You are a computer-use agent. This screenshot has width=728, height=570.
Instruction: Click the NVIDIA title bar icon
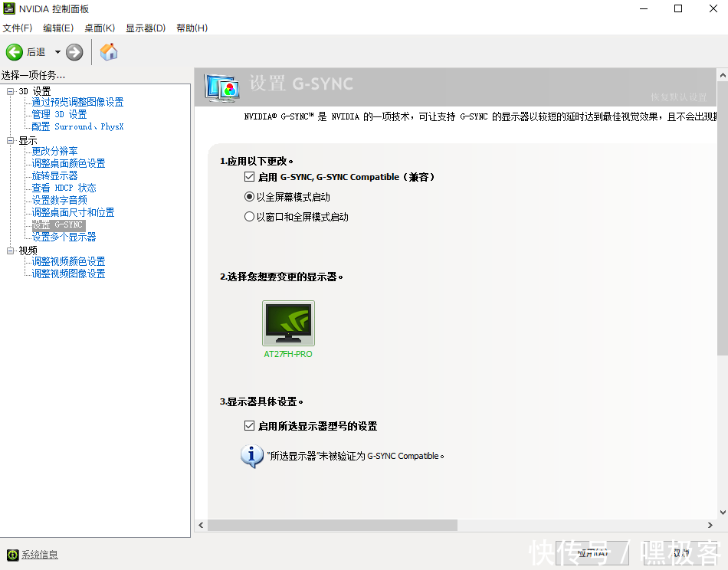[9, 8]
